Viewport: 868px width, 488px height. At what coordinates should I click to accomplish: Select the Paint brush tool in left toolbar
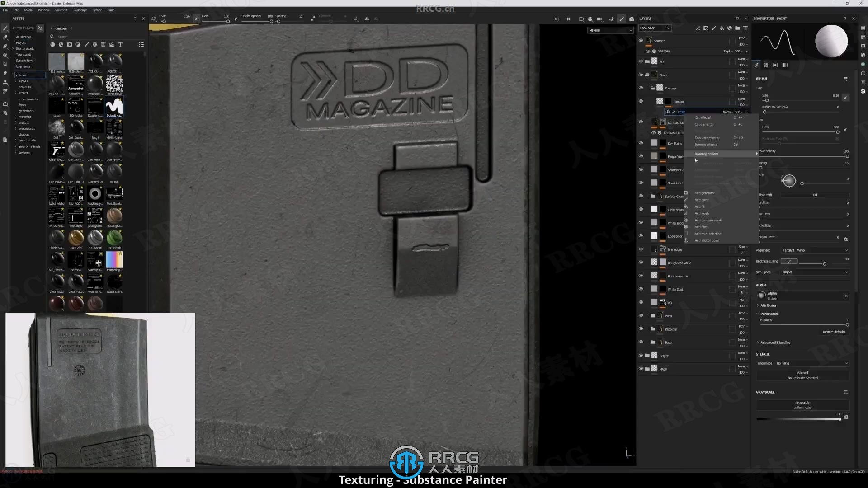[5, 28]
